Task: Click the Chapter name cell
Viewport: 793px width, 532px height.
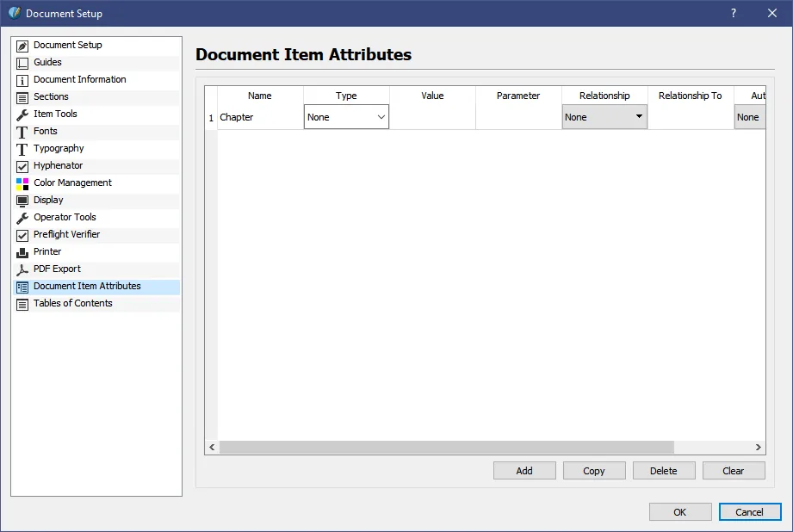Action: click(x=260, y=117)
